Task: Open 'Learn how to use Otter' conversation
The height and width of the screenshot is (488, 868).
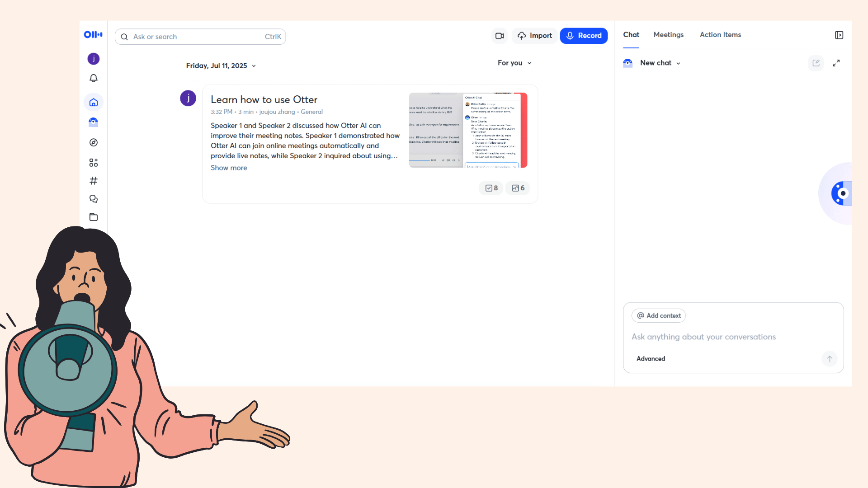Action: click(264, 99)
